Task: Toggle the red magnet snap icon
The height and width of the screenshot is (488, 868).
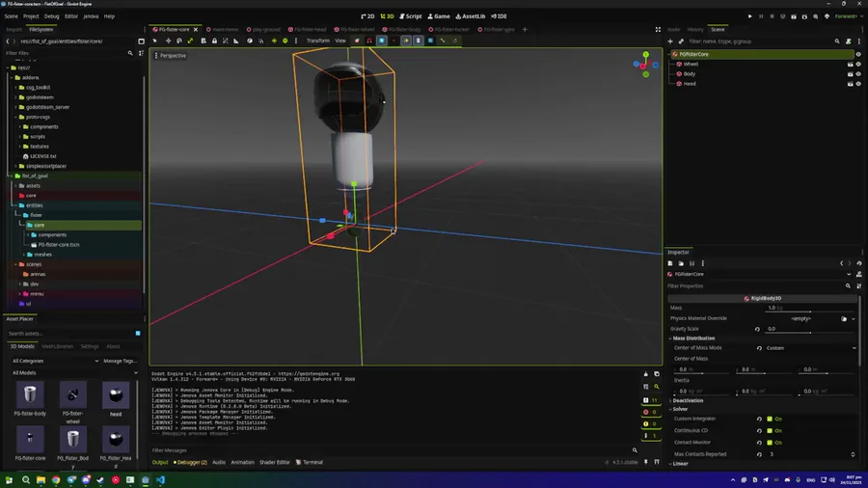Action: (369, 41)
